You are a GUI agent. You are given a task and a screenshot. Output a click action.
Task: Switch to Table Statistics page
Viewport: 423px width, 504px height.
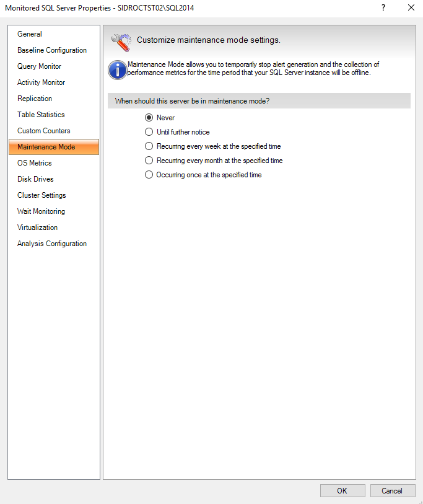[x=41, y=115]
